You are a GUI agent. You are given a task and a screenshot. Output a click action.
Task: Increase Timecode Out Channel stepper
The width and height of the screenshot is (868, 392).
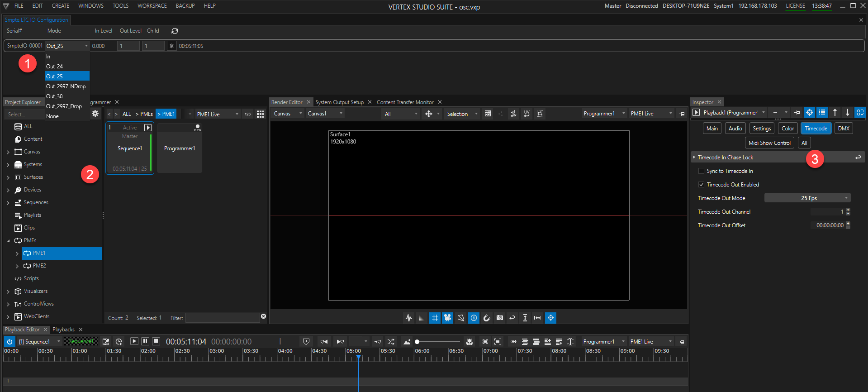848,210
